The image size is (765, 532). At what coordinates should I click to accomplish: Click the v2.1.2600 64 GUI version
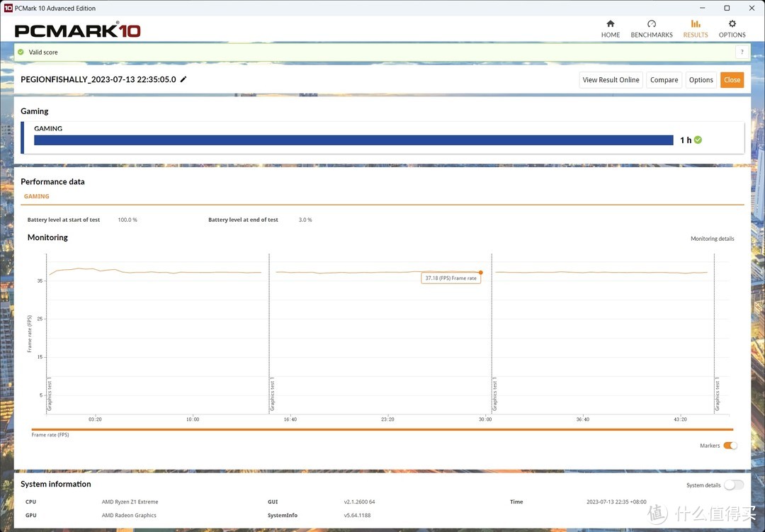point(360,502)
